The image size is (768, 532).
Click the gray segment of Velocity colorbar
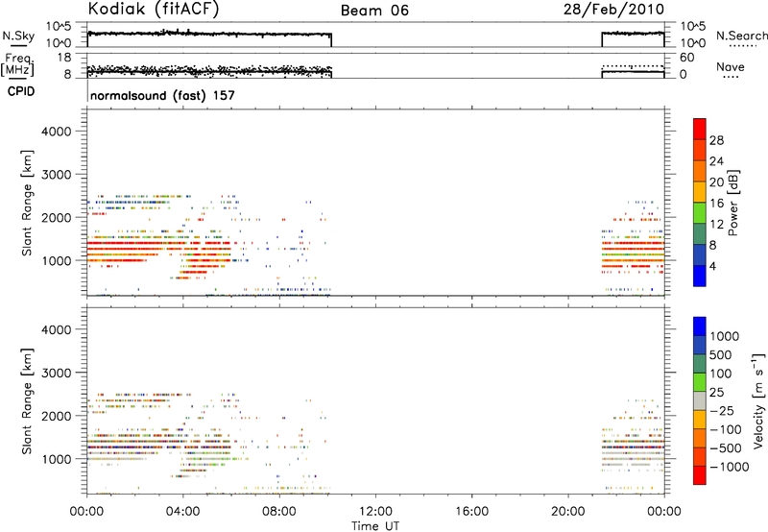pyautogui.click(x=700, y=401)
